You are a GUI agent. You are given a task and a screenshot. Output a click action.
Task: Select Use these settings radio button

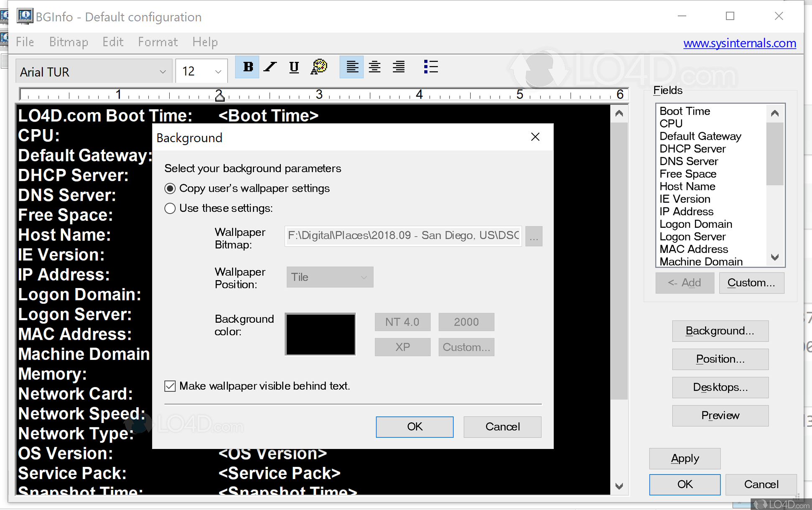point(170,208)
